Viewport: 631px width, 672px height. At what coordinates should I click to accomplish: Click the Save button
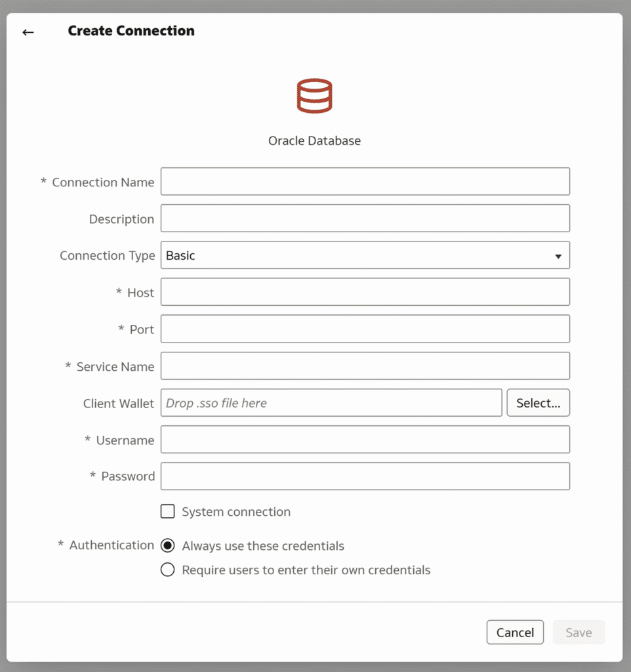[579, 632]
